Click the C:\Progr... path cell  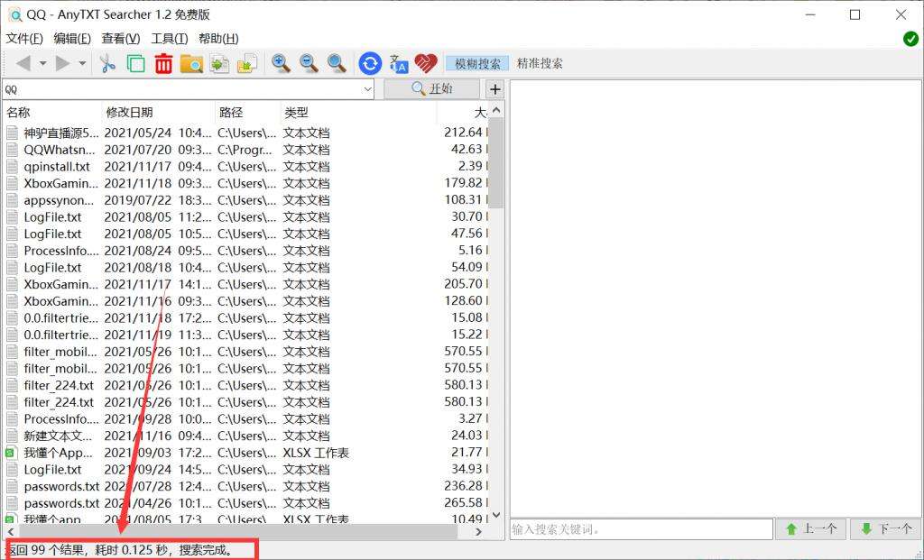245,150
